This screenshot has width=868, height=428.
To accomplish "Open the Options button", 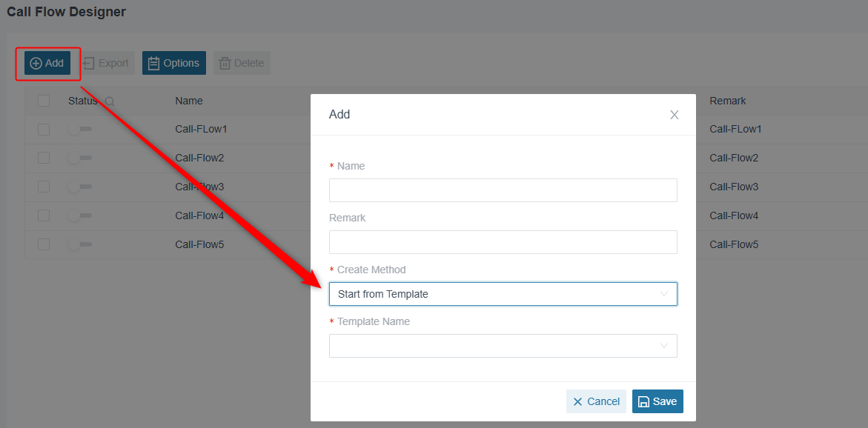I will click(x=173, y=63).
